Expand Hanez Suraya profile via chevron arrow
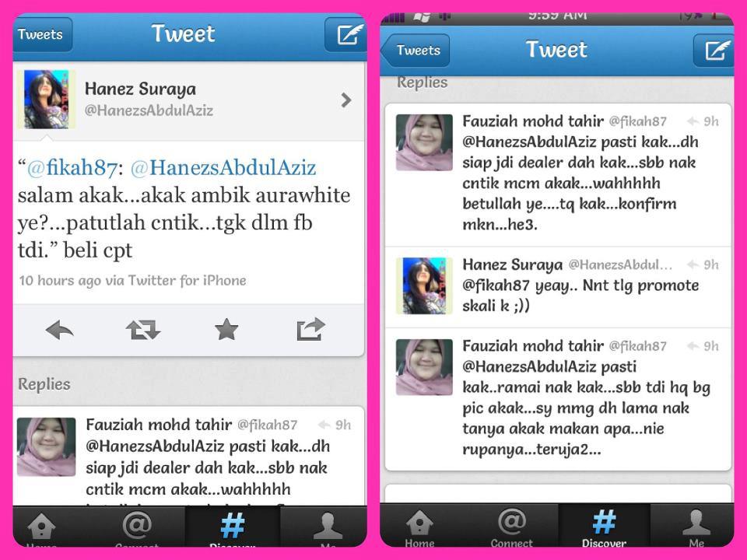 346,100
